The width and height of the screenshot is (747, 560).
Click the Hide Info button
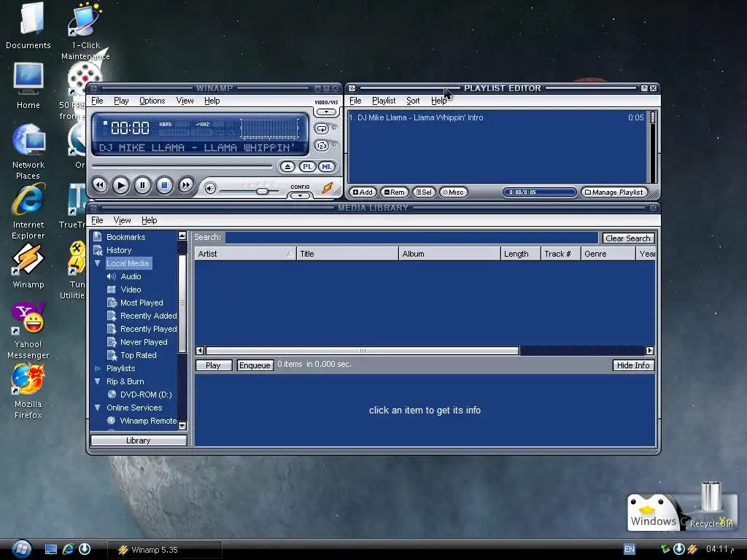coord(633,365)
